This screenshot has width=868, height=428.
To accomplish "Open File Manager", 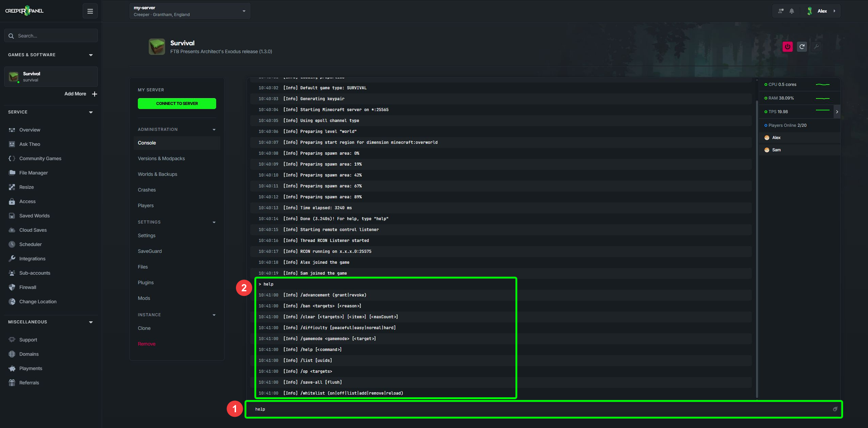I will 33,173.
